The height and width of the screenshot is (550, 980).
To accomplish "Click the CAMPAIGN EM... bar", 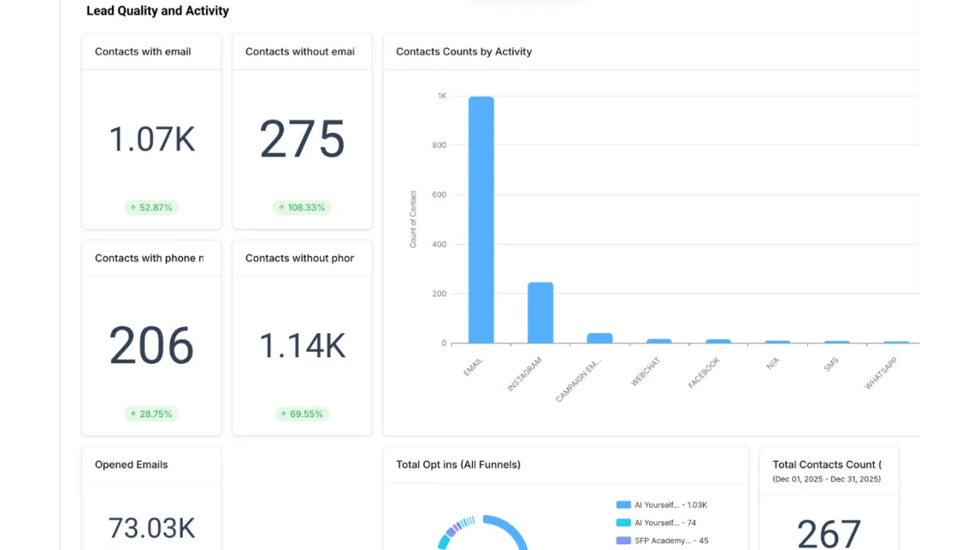I will [599, 338].
